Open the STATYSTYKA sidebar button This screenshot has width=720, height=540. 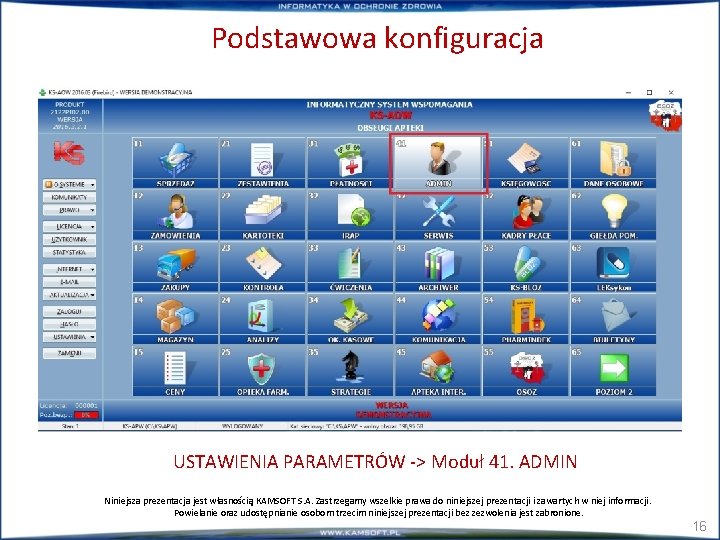pyautogui.click(x=69, y=253)
